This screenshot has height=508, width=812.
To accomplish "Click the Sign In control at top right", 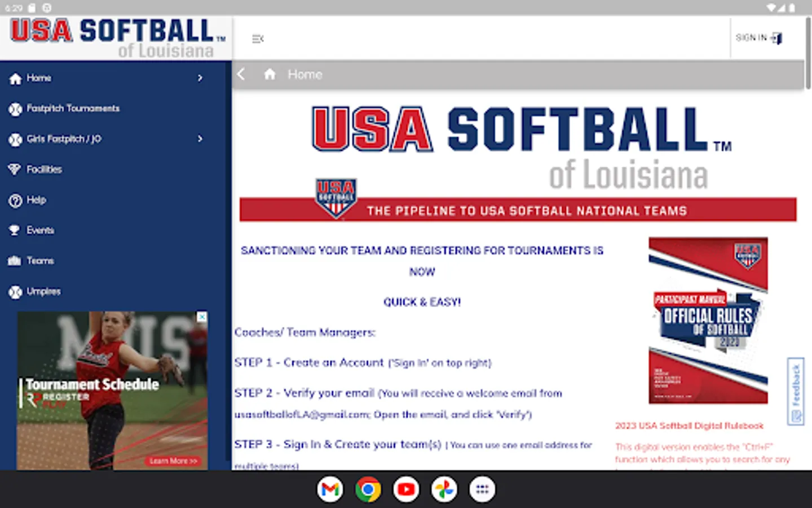I will coord(758,38).
